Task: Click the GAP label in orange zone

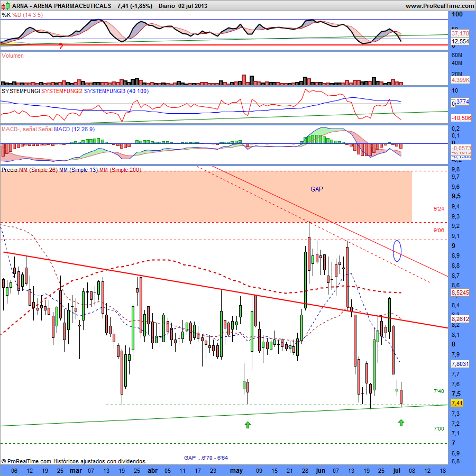Action: (317, 189)
